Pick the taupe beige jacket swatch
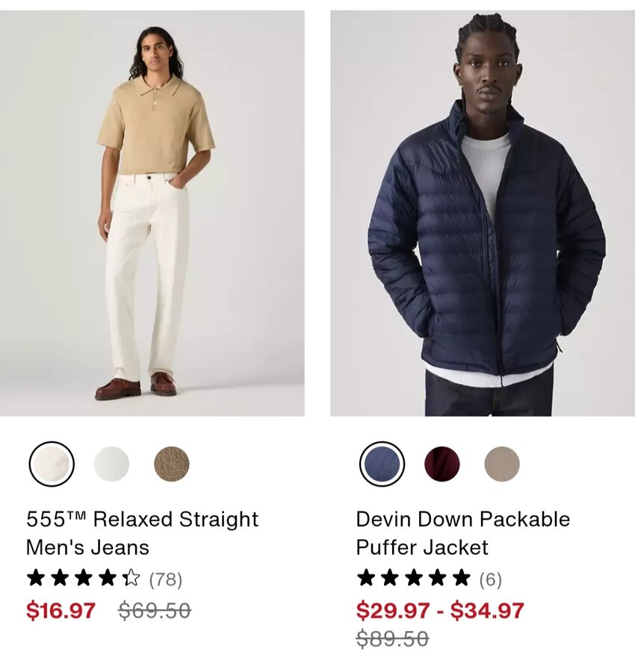Viewport: 635px width, 672px height. tap(502, 464)
